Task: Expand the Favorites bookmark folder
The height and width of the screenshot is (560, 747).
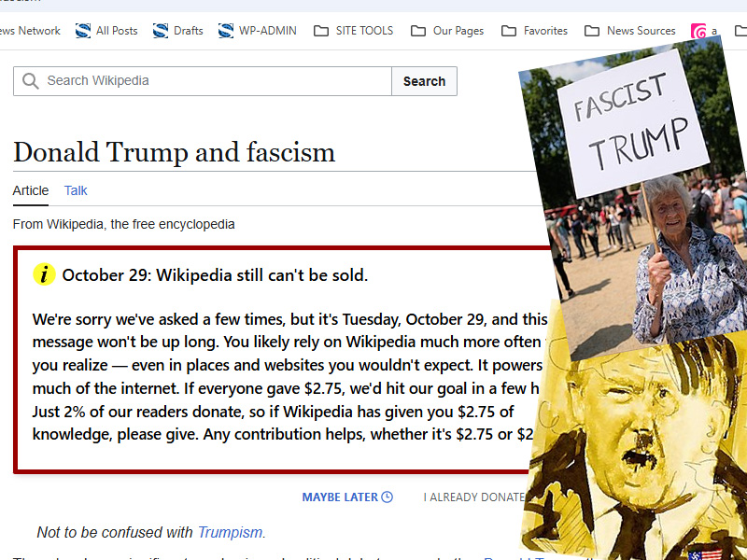Action: [x=534, y=31]
